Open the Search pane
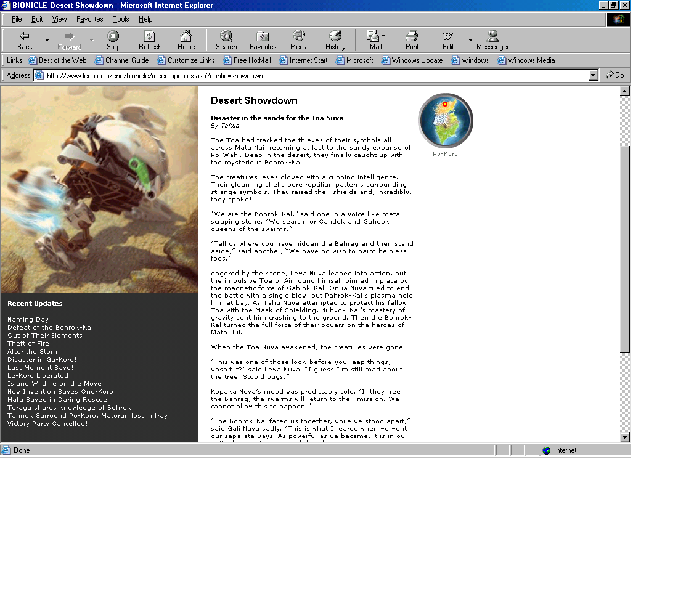Image resolution: width=678 pixels, height=616 pixels. (x=226, y=41)
